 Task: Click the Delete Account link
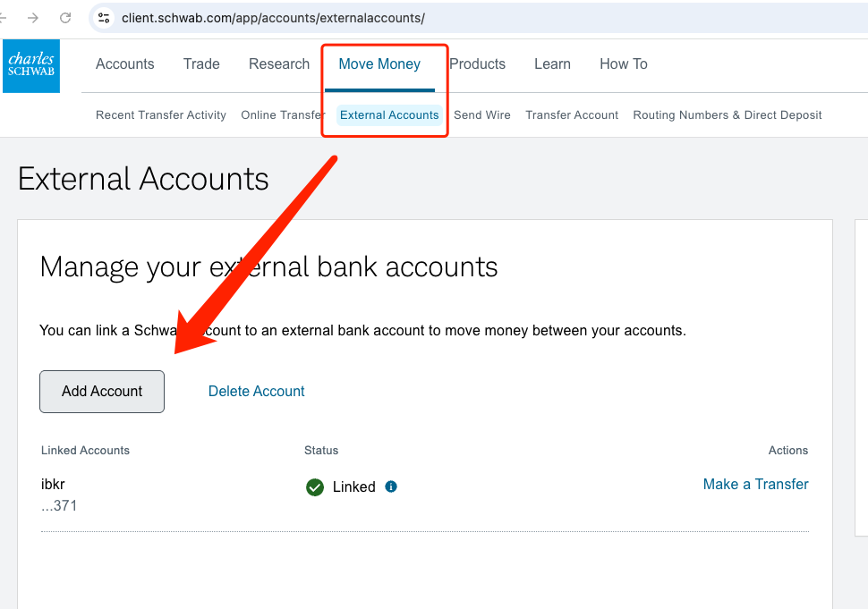(256, 392)
